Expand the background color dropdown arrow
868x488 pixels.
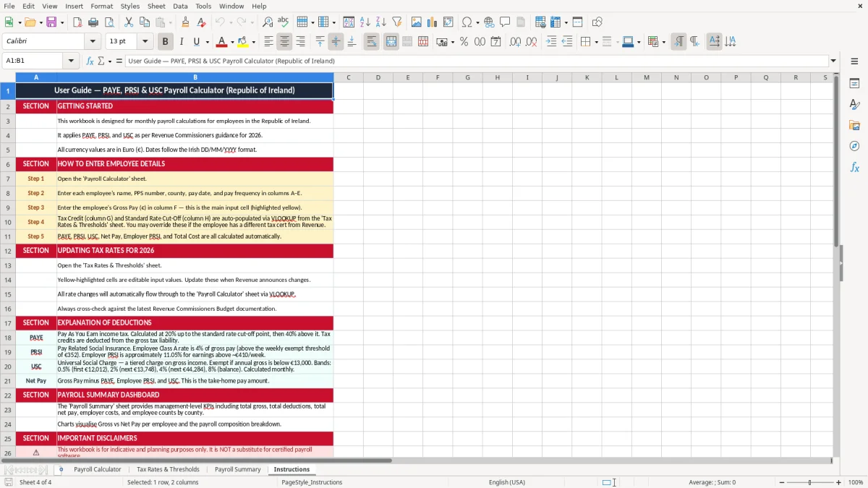[253, 42]
